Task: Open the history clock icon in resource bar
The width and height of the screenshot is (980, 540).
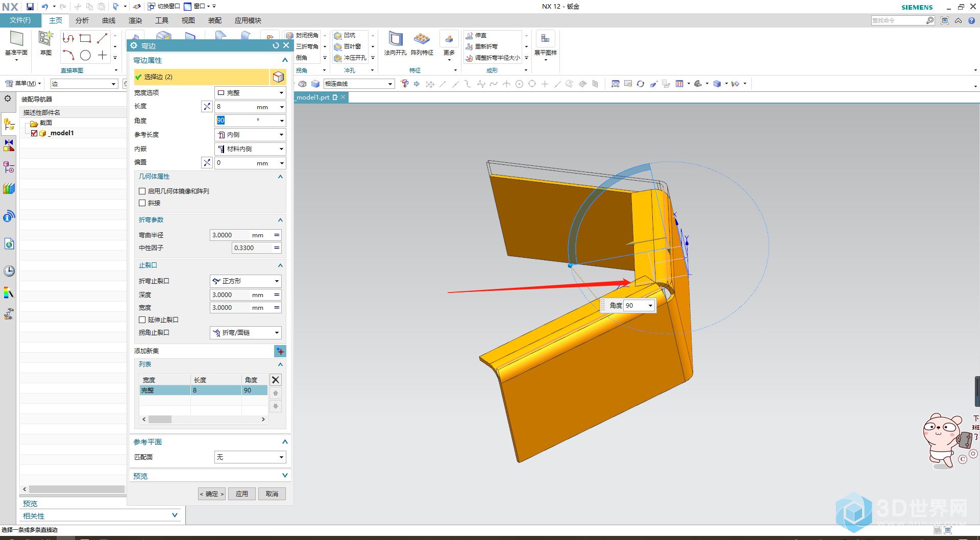Action: point(9,271)
